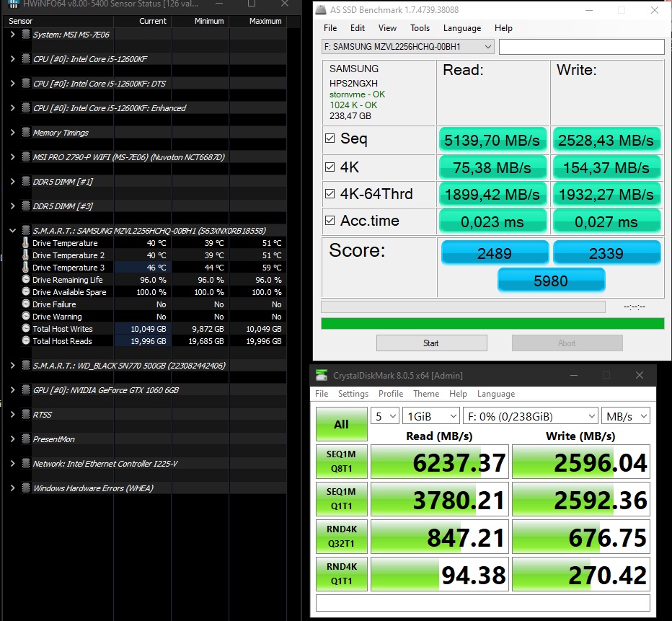Viewport: 672px width, 621px height.
Task: Click the Drive Temperature 2 thermometer icon
Action: [26, 255]
